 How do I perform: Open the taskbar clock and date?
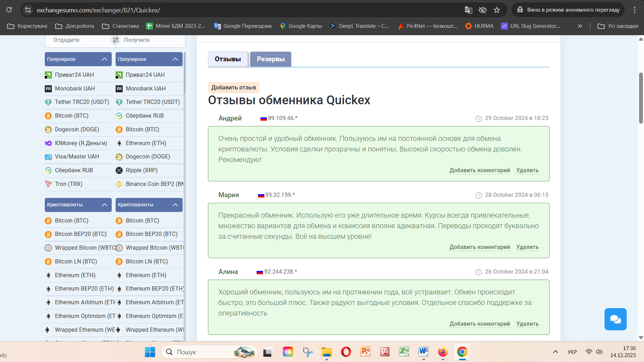pyautogui.click(x=623, y=352)
